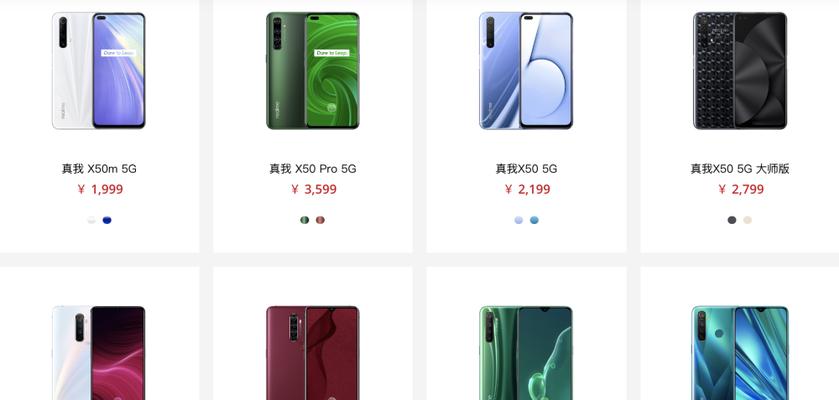Open the 真我 X50 Pro 5G title link
This screenshot has width=839, height=400.
312,169
